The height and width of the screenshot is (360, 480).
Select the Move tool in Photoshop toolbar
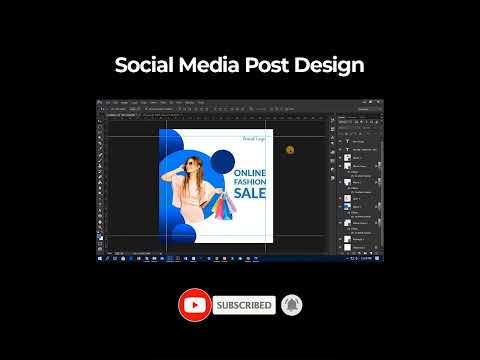click(x=100, y=121)
